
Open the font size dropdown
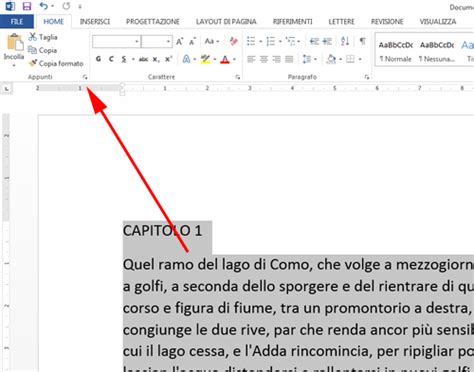tap(168, 42)
